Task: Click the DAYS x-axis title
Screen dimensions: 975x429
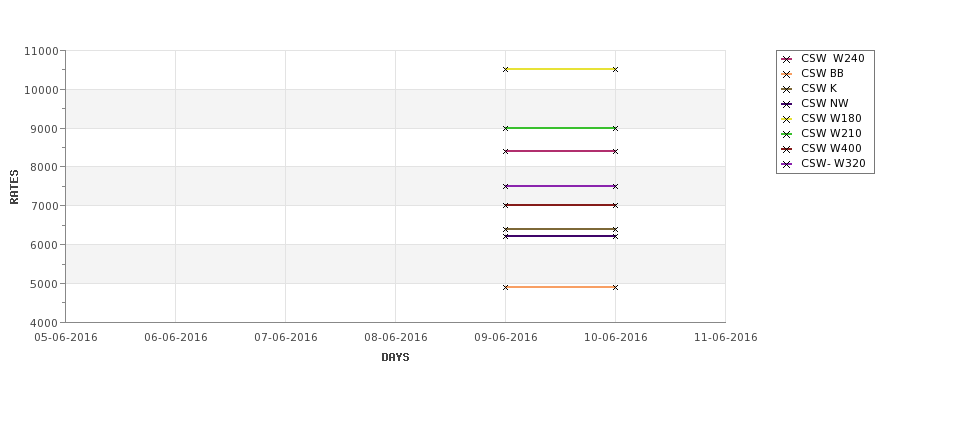Action: pos(395,358)
